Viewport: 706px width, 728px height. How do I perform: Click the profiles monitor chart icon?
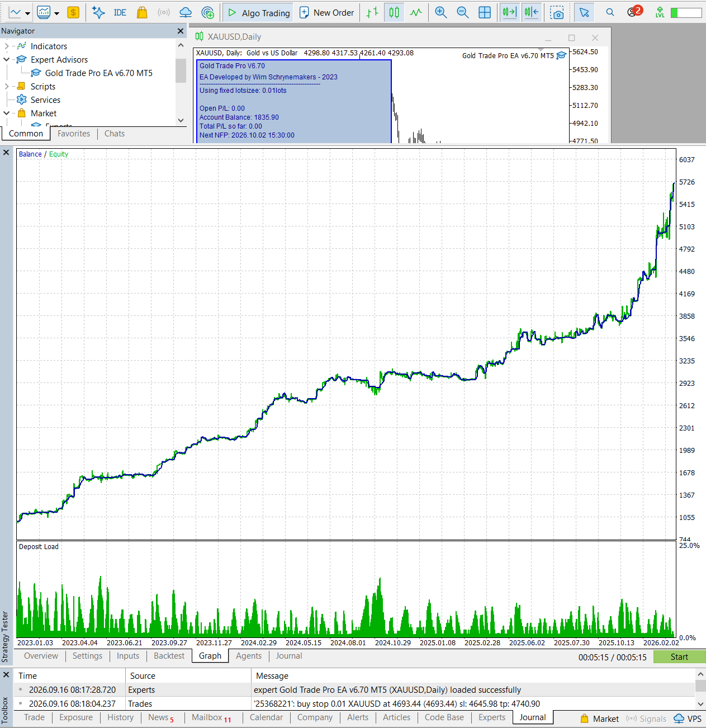[x=44, y=12]
